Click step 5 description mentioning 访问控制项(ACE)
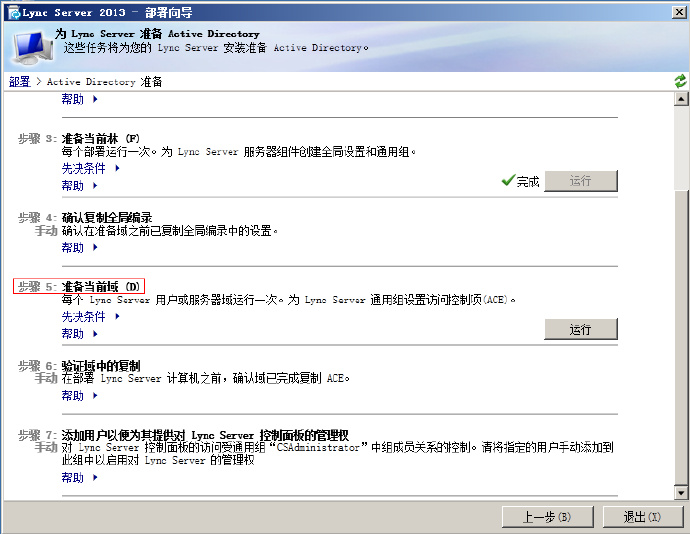 coord(289,300)
